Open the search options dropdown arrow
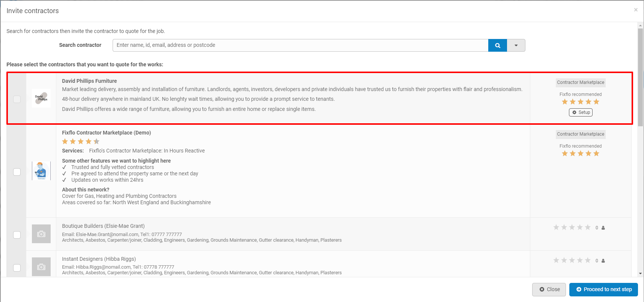Viewport: 644px width, 302px height. click(516, 45)
